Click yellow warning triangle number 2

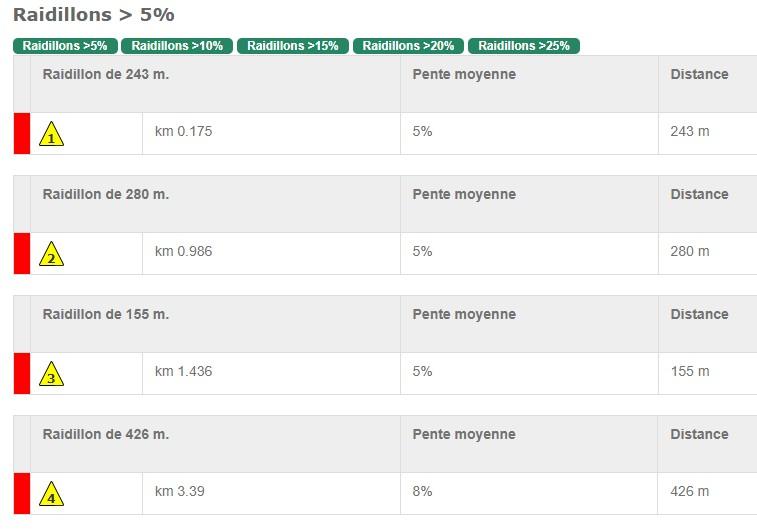click(52, 254)
